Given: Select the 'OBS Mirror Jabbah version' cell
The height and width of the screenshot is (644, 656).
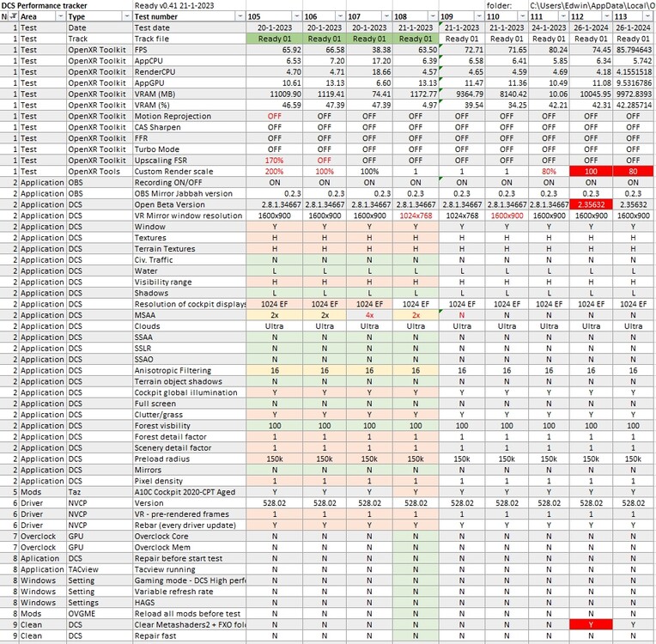Looking at the screenshot, I should point(189,194).
